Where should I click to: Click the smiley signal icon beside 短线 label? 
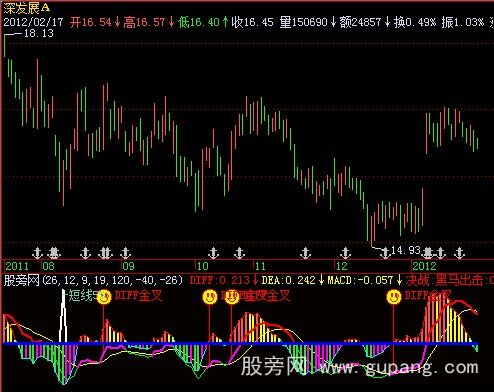(104, 297)
